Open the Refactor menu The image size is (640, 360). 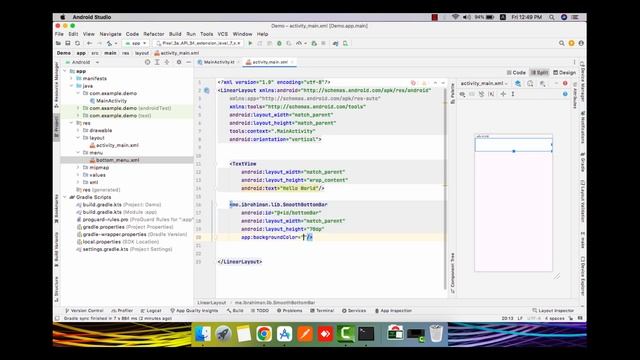pyautogui.click(x=153, y=34)
